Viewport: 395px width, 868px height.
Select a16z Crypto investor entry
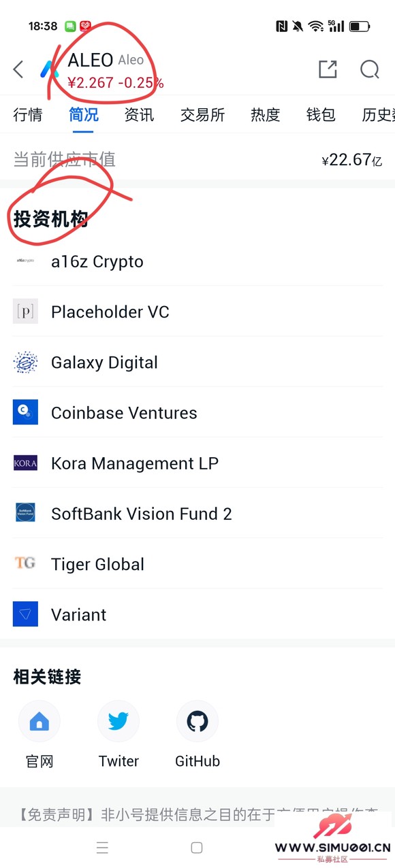point(197,262)
